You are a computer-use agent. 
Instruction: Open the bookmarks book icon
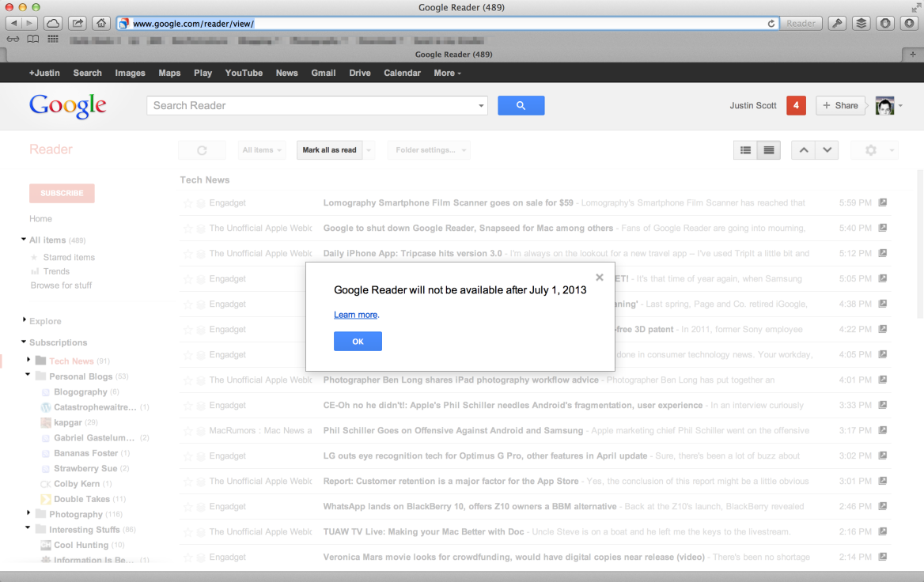point(33,39)
